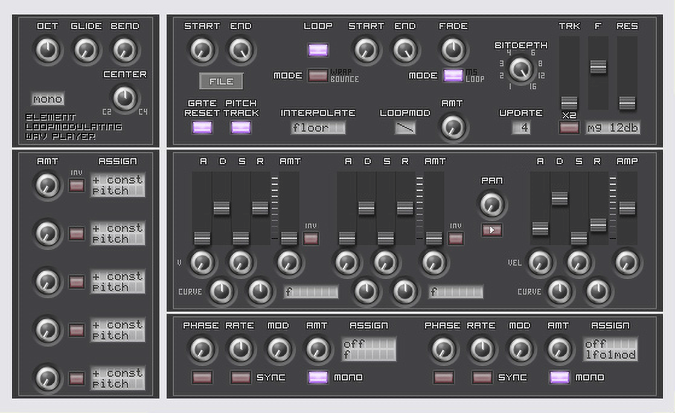Open the middle envelope 'f' destination box
Viewport: 675px width, 413px height.
click(455, 292)
